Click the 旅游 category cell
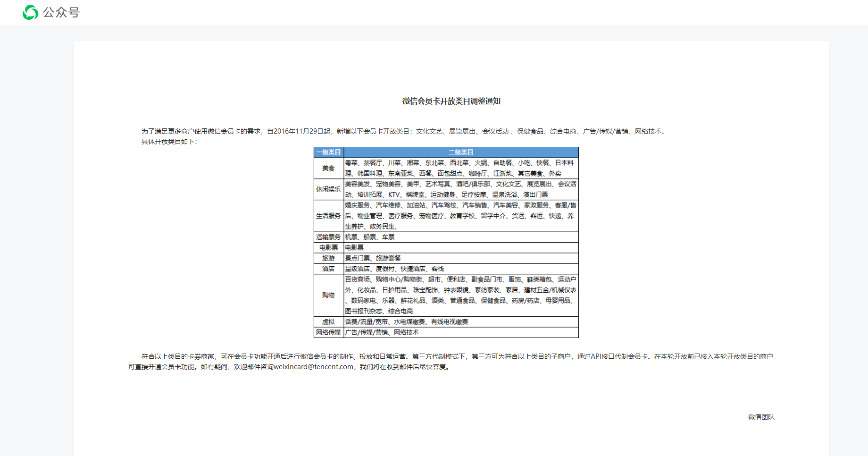 (328, 258)
